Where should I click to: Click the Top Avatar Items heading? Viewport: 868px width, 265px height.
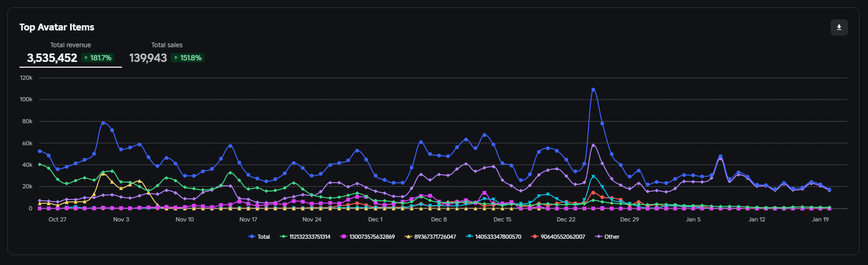click(57, 27)
